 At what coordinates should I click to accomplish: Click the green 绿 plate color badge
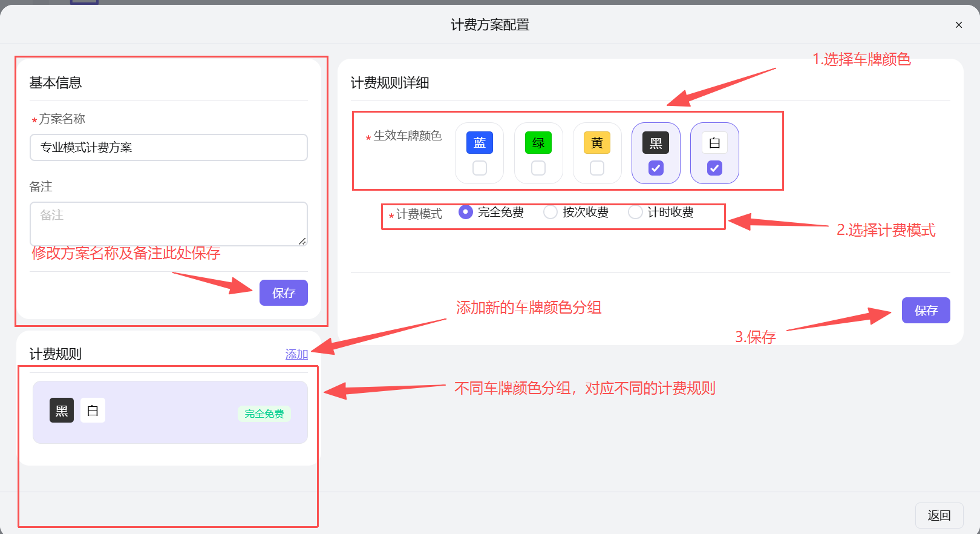538,143
